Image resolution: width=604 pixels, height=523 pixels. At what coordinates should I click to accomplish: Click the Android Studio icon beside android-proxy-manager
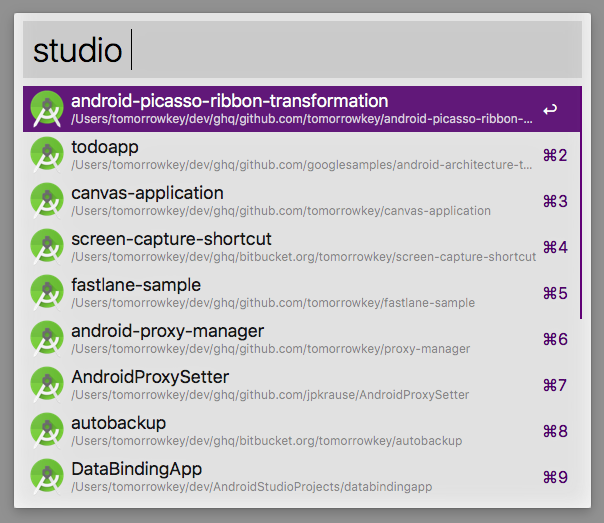click(x=46, y=339)
